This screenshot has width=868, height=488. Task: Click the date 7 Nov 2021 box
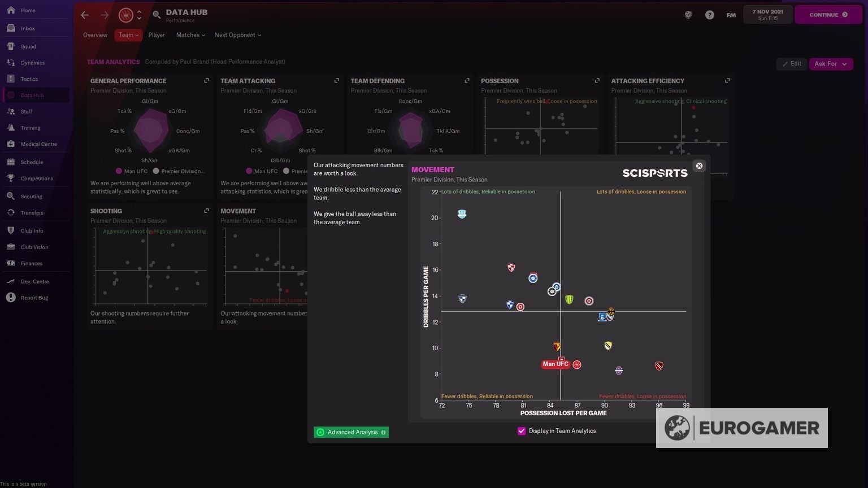767,15
